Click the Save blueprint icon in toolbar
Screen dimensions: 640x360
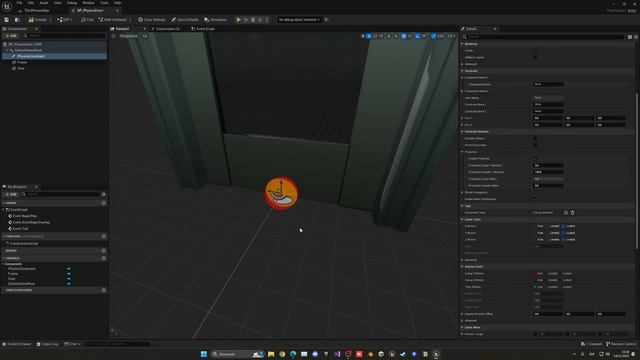pos(7,20)
